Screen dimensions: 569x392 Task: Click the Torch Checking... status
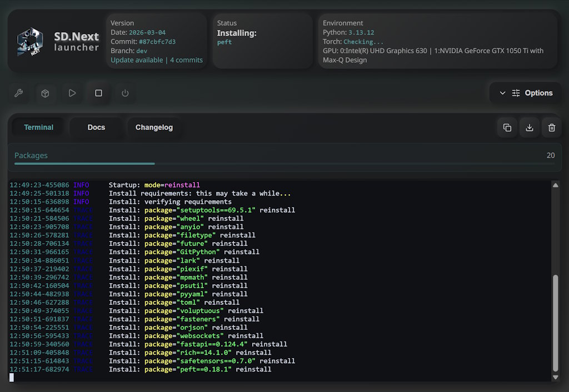(x=363, y=42)
